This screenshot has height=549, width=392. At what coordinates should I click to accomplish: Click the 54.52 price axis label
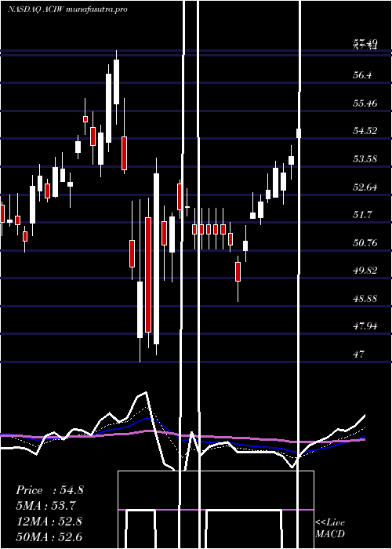(365, 131)
